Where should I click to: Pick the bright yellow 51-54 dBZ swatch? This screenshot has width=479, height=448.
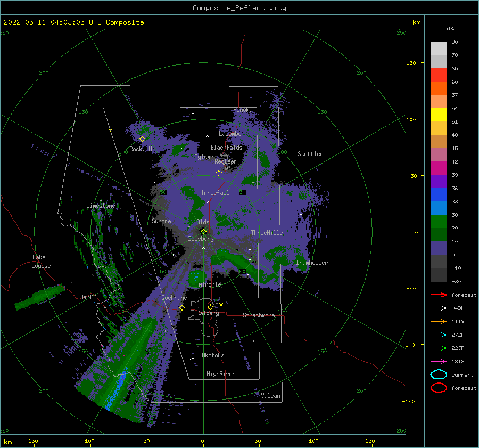[439, 115]
